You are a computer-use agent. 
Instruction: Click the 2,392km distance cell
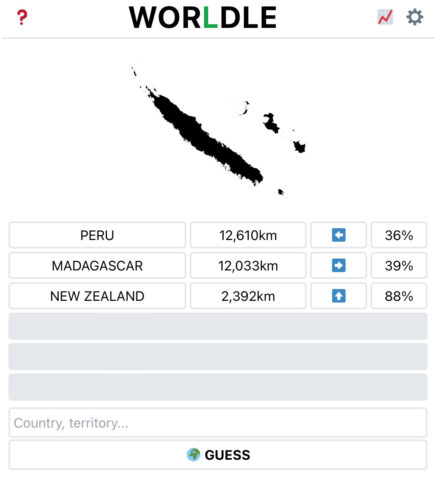(x=248, y=296)
